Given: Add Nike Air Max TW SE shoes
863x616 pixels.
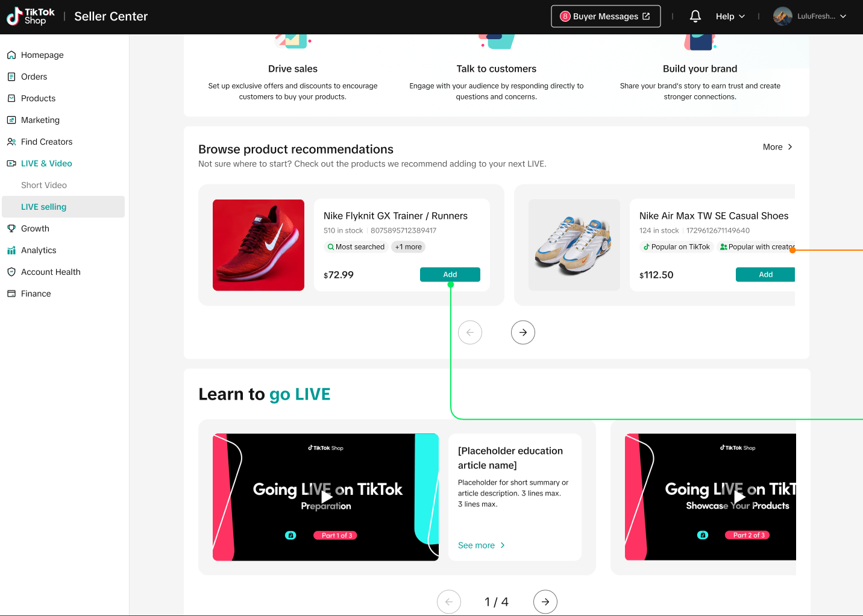Looking at the screenshot, I should pyautogui.click(x=765, y=274).
